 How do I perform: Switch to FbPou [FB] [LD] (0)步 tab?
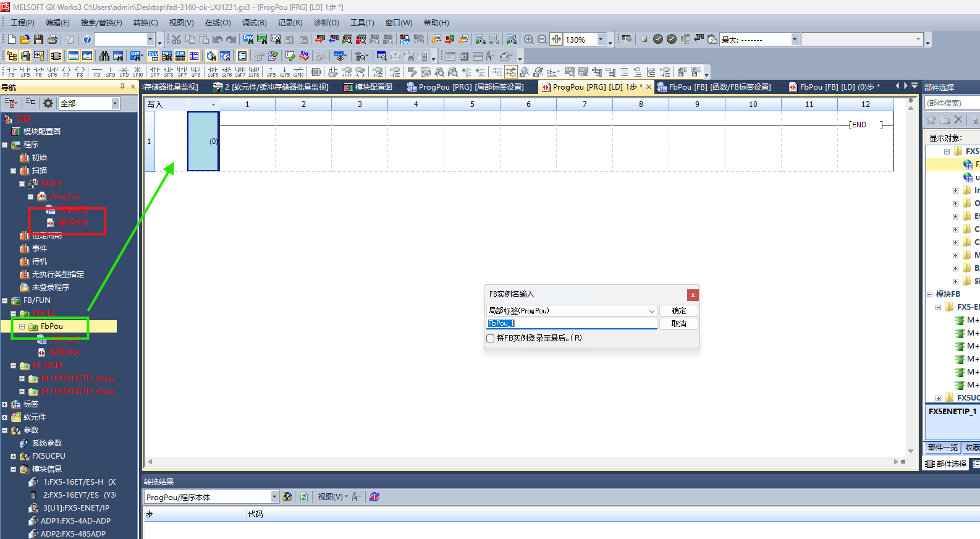click(x=834, y=87)
